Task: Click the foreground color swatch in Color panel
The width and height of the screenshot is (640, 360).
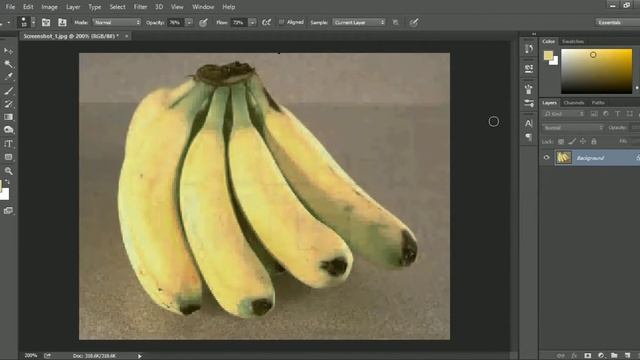Action: pos(548,55)
